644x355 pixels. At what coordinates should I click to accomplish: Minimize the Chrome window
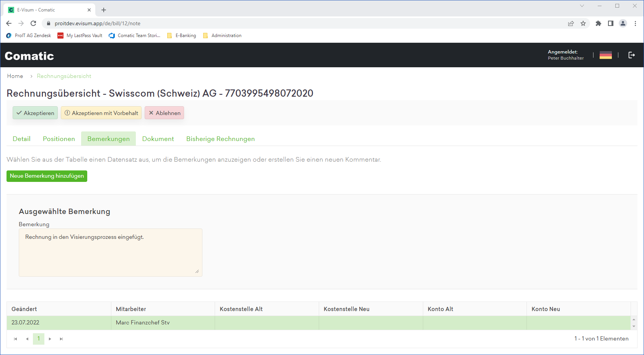pos(600,6)
